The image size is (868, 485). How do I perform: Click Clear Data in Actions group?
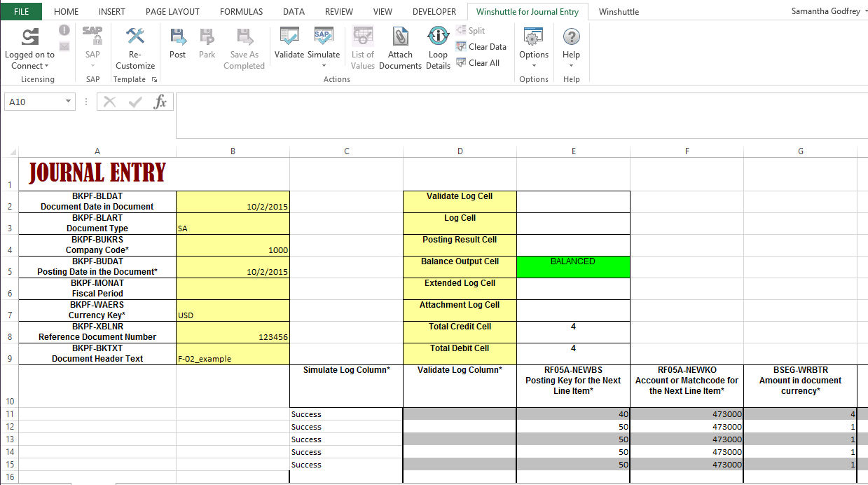(x=481, y=47)
